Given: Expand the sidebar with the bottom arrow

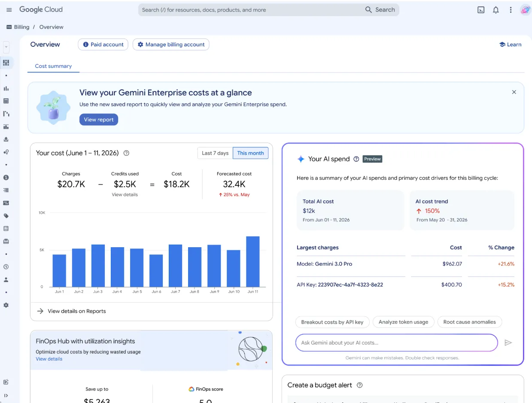Looking at the screenshot, I should [x=6, y=395].
